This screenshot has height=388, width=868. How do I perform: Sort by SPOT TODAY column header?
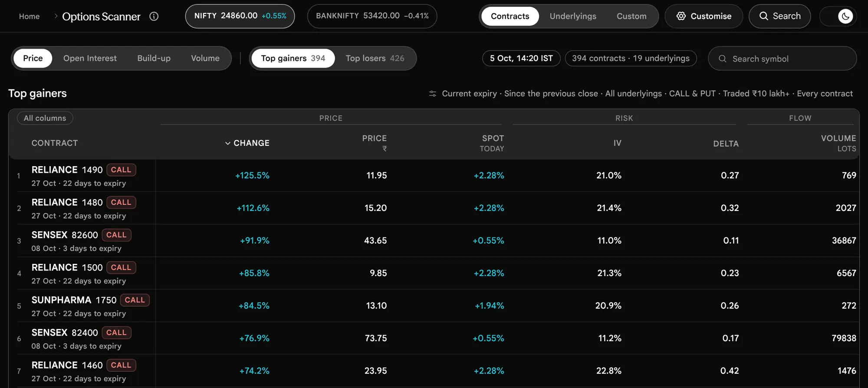point(492,143)
